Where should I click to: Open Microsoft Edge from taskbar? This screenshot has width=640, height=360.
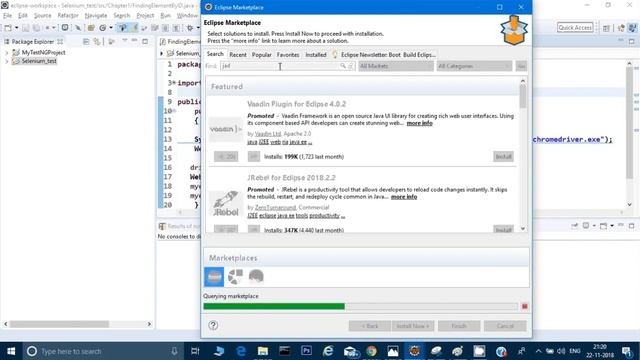tap(241, 351)
